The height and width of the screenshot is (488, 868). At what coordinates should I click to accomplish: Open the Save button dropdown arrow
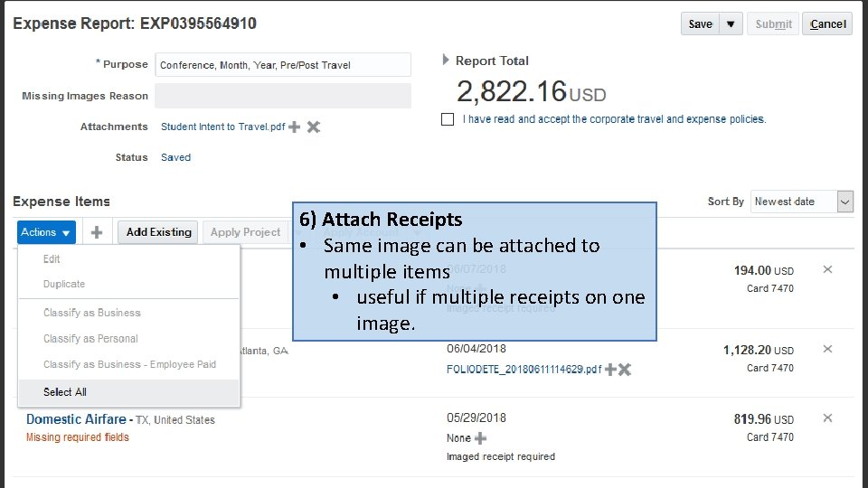[731, 23]
